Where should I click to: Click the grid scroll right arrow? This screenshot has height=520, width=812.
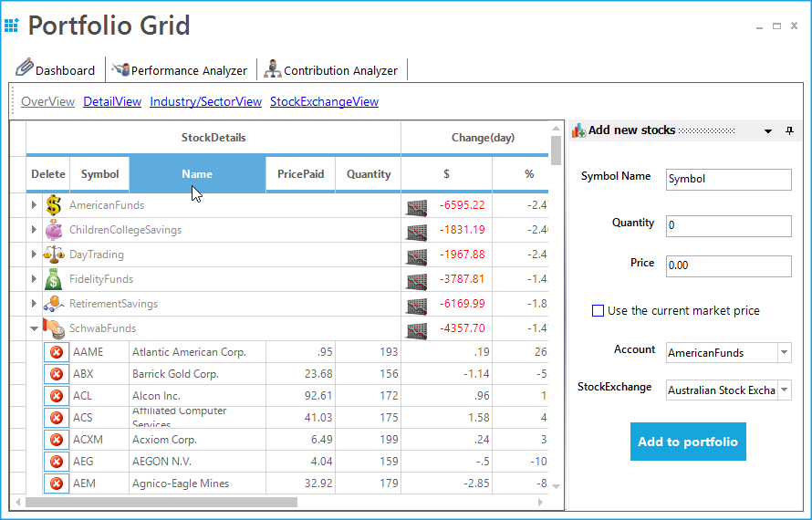[x=541, y=503]
